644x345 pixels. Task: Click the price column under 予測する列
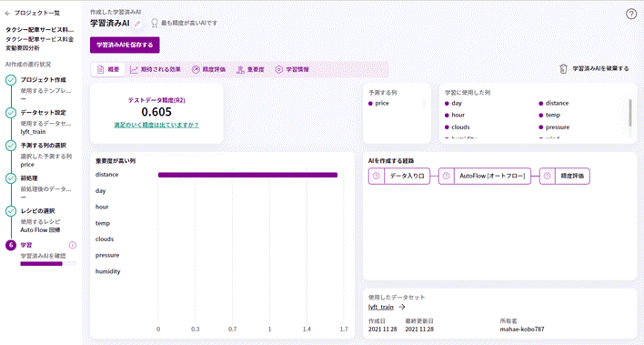[378, 103]
